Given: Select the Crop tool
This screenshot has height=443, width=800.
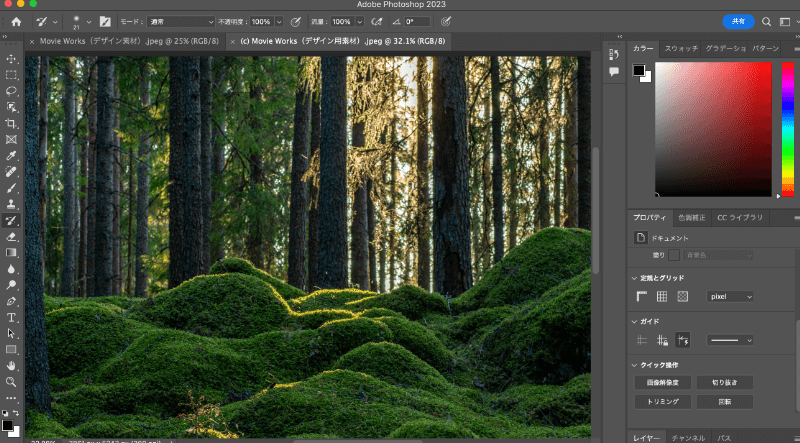Looking at the screenshot, I should (11, 123).
